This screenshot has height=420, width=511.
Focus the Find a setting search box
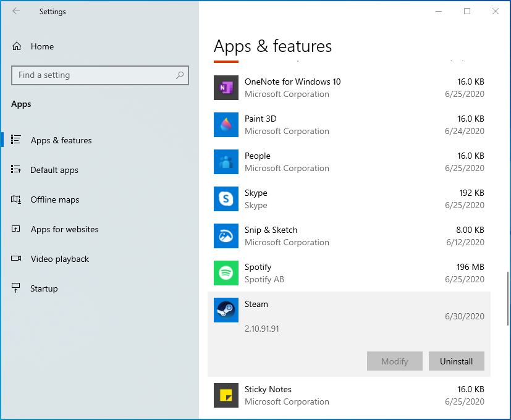(100, 75)
